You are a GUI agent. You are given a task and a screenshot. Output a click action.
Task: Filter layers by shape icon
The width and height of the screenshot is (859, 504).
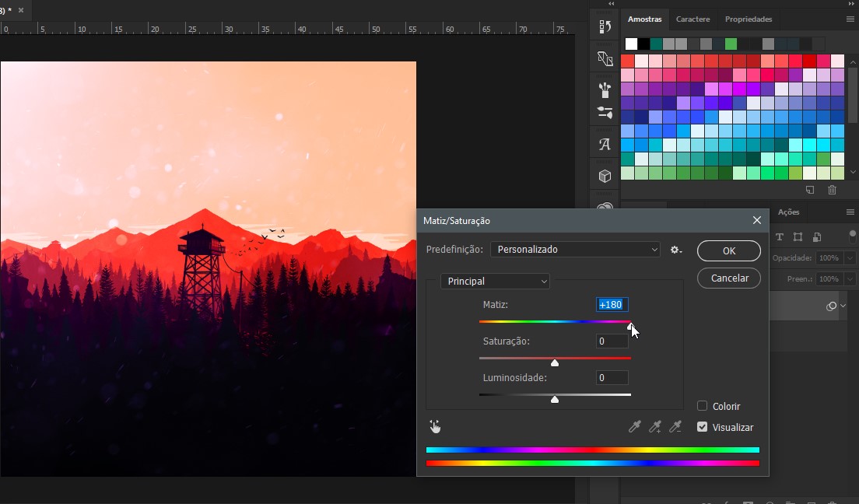798,236
